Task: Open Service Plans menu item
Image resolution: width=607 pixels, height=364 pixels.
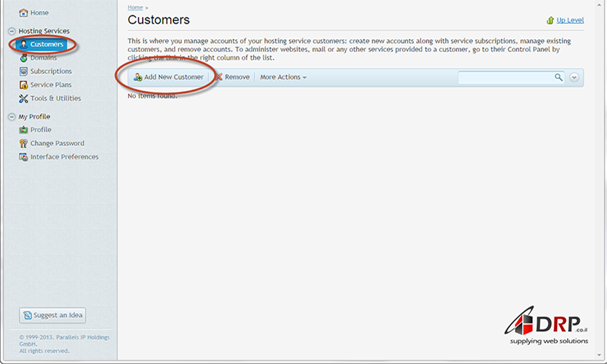Action: [x=51, y=85]
